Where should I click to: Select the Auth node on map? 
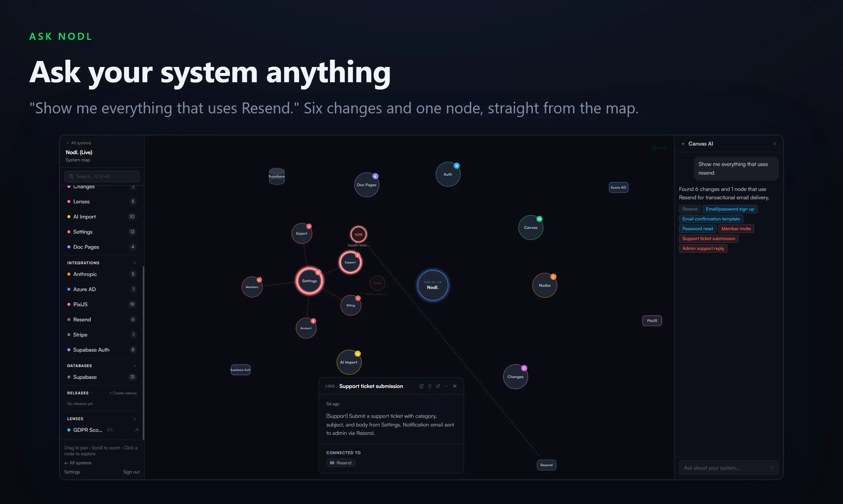point(448,174)
